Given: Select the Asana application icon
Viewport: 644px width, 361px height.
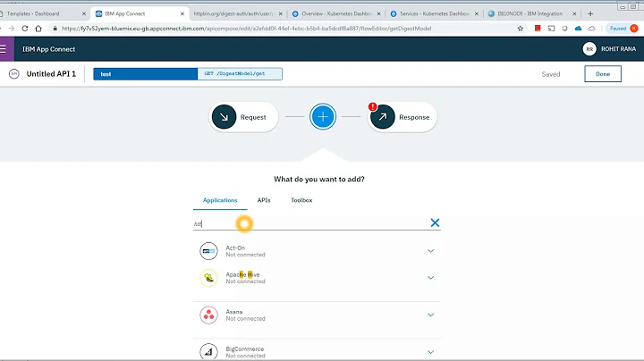Looking at the screenshot, I should pos(208,315).
